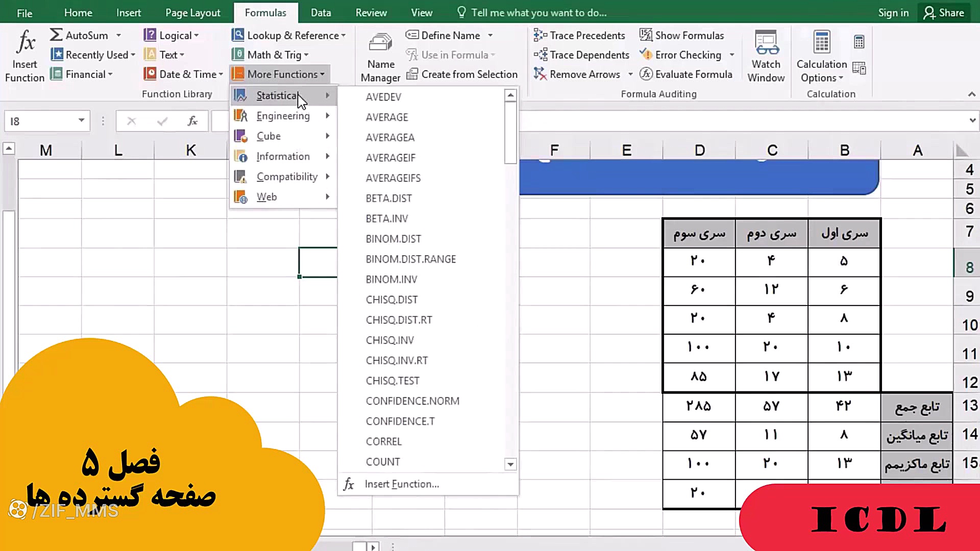
Task: Click the Math & Trig icon
Action: click(x=237, y=54)
